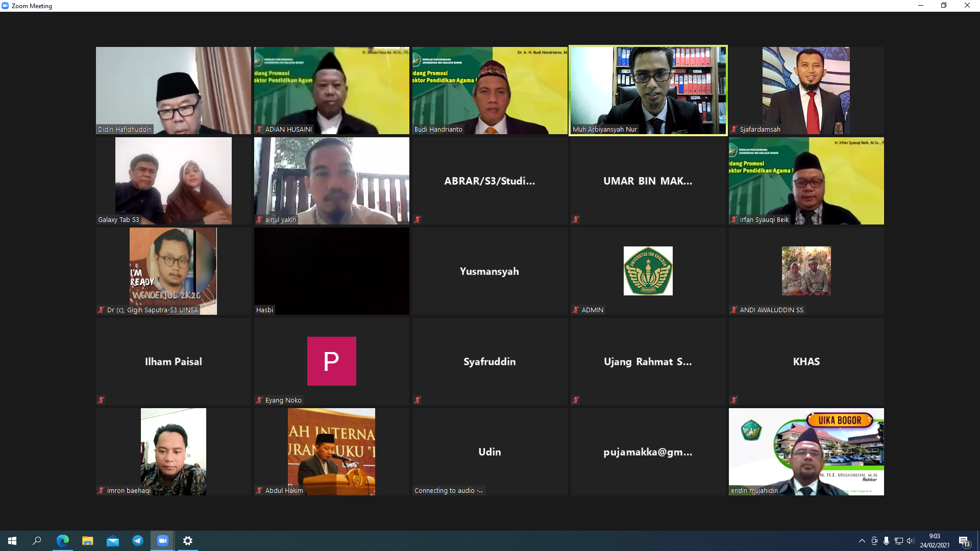Open Mail app from taskbar

coord(113,541)
